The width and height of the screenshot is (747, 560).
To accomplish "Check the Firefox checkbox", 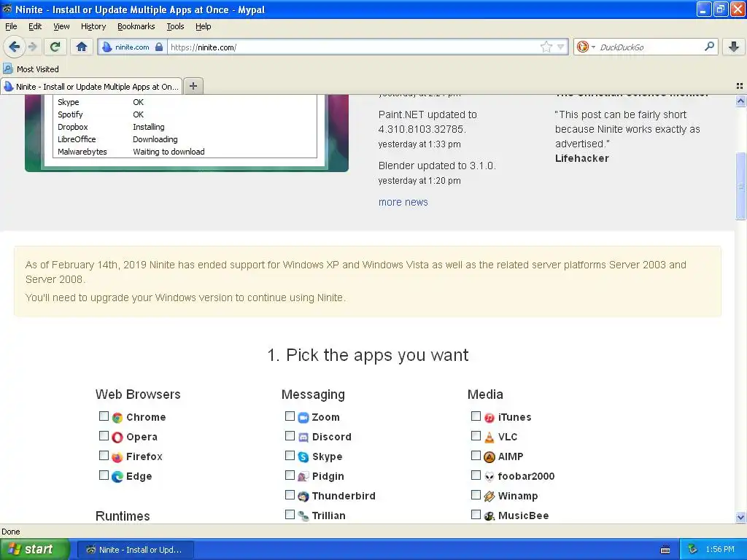I will coord(104,456).
